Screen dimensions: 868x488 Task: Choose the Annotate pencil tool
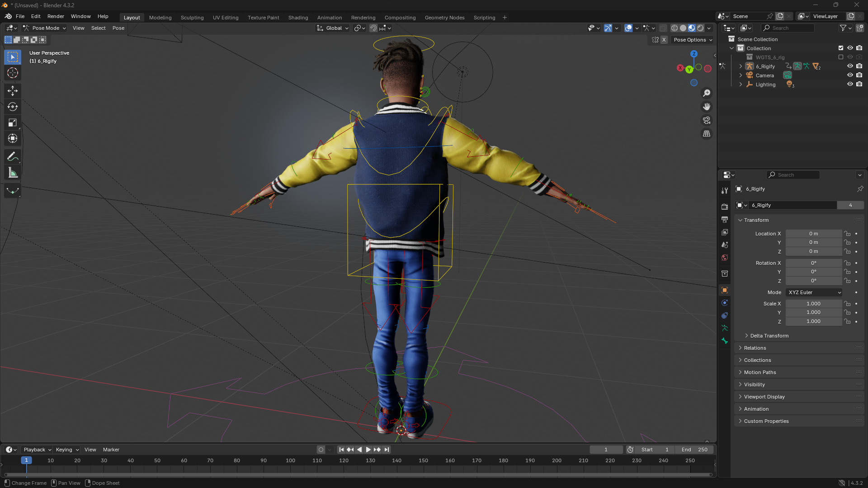(x=13, y=156)
